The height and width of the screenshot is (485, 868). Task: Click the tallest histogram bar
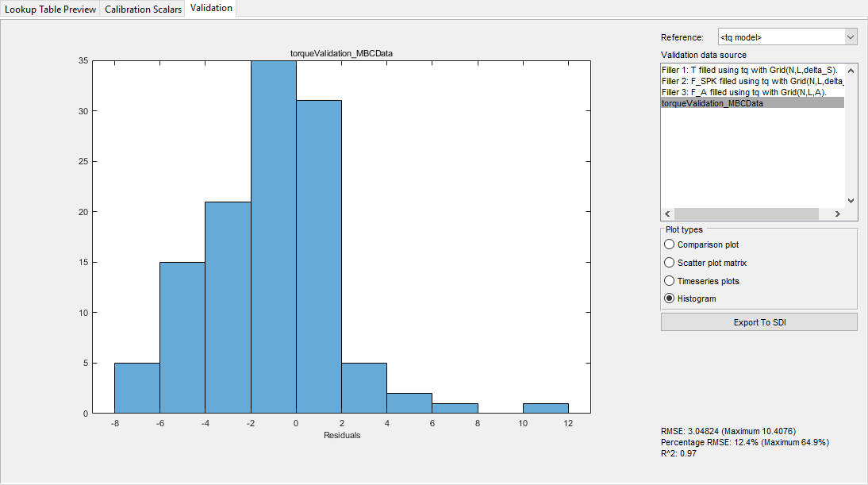click(x=274, y=238)
